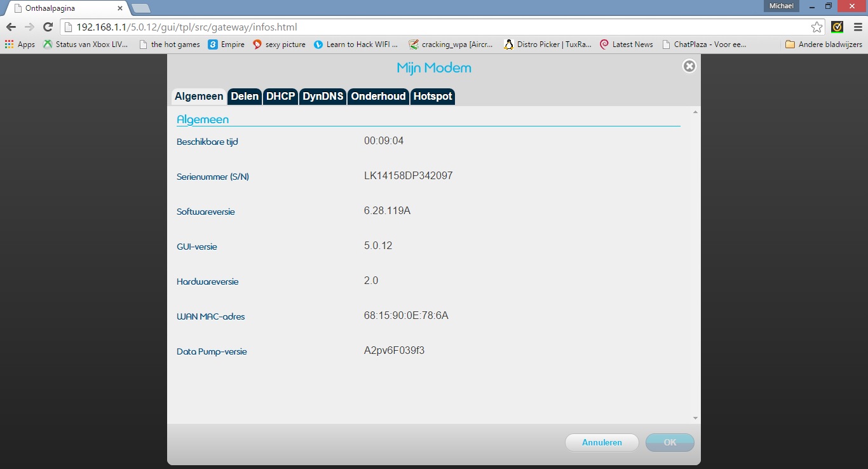Click the Norton extension icon

pos(837,27)
